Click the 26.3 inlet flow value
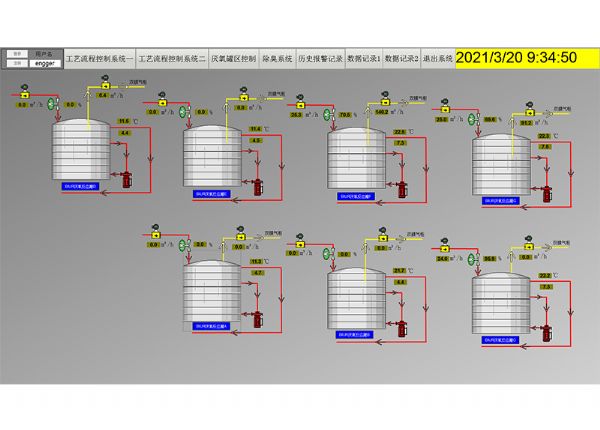 click(x=296, y=114)
